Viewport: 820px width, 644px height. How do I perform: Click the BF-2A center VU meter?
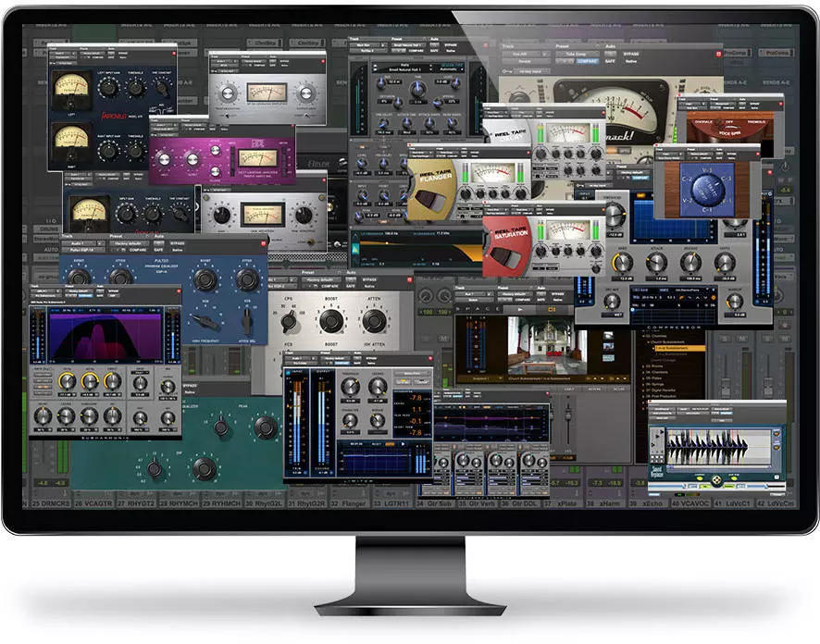coord(267,92)
